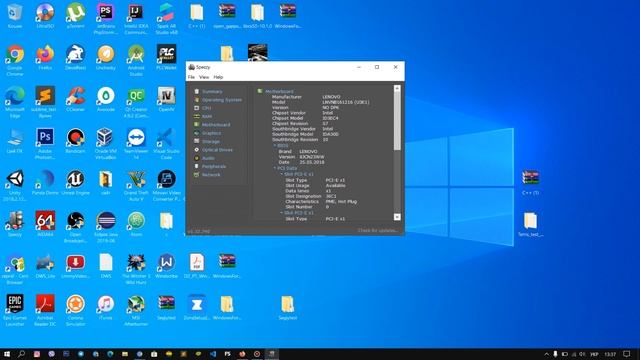Select the CCleaner desktop shortcut
This screenshot has height=360, width=640.
[76, 100]
